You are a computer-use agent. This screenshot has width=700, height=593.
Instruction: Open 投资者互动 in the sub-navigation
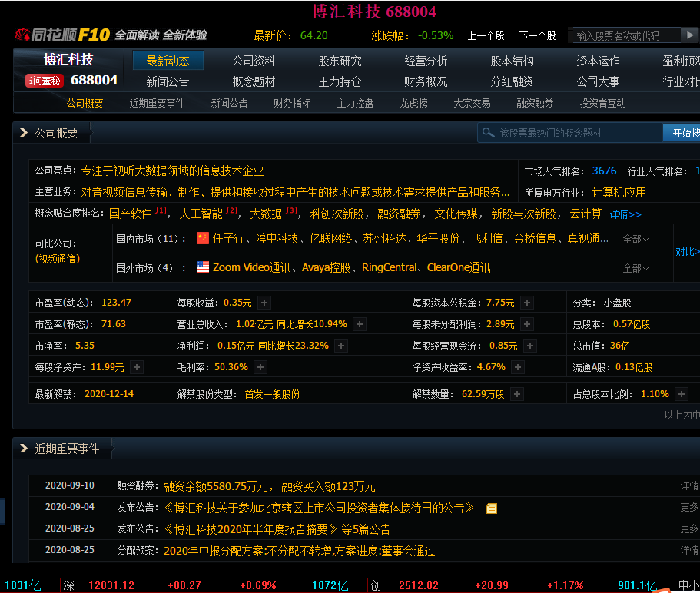(x=602, y=104)
